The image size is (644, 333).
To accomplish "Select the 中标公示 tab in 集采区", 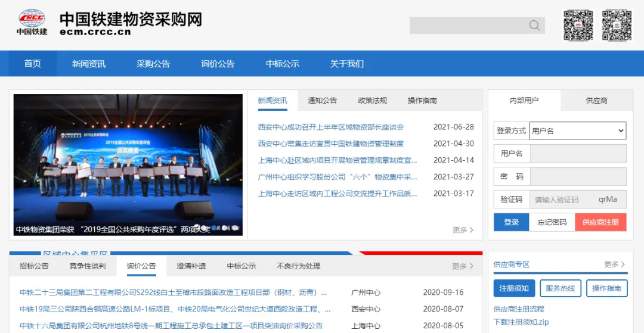I will (241, 266).
